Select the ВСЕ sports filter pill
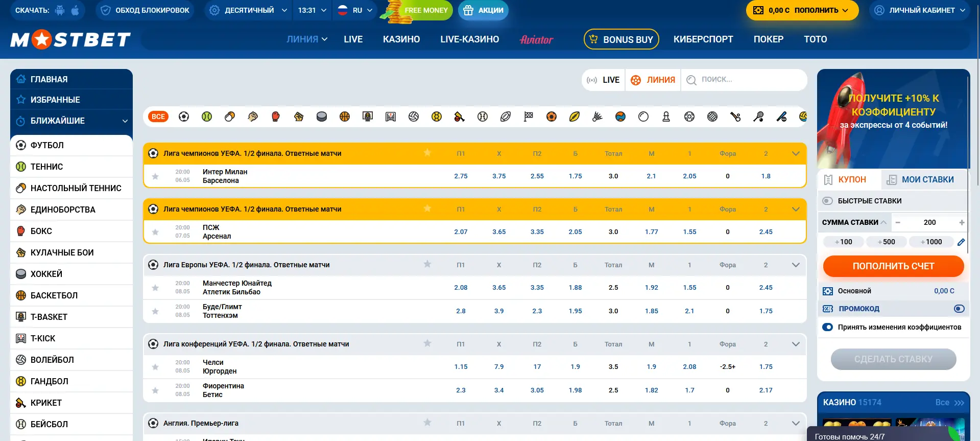This screenshot has height=441, width=980. pyautogui.click(x=158, y=117)
